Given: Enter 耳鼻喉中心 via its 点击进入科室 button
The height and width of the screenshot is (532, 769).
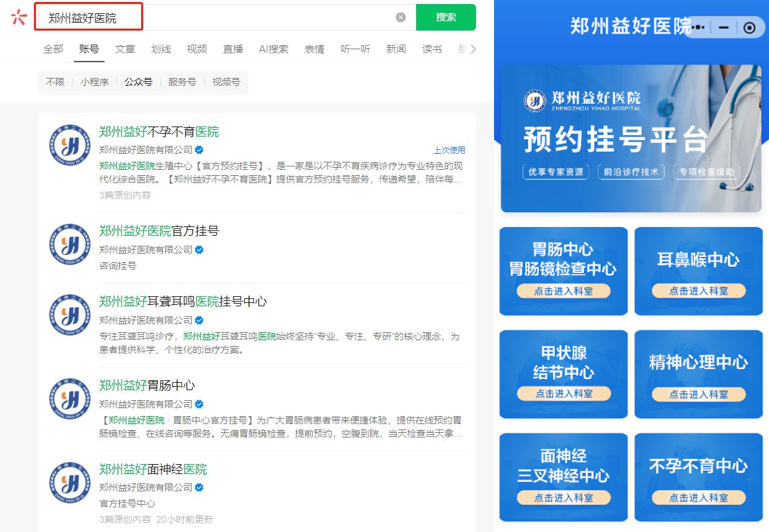Looking at the screenshot, I should click(698, 290).
